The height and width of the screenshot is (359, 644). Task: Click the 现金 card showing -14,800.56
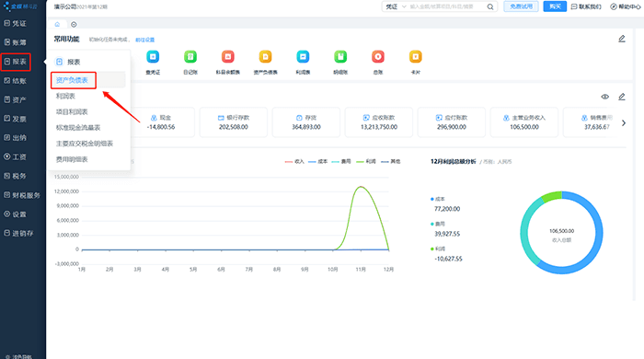[x=161, y=122]
